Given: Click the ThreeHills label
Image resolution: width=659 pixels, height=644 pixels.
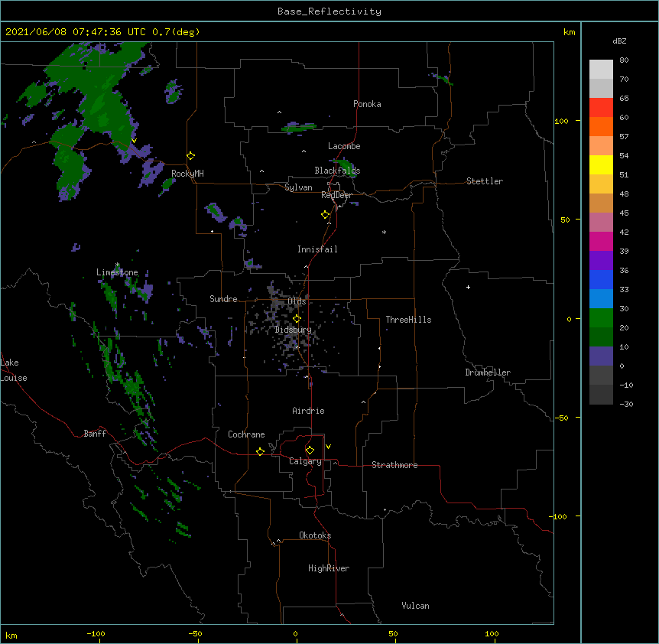Looking at the screenshot, I should (408, 320).
